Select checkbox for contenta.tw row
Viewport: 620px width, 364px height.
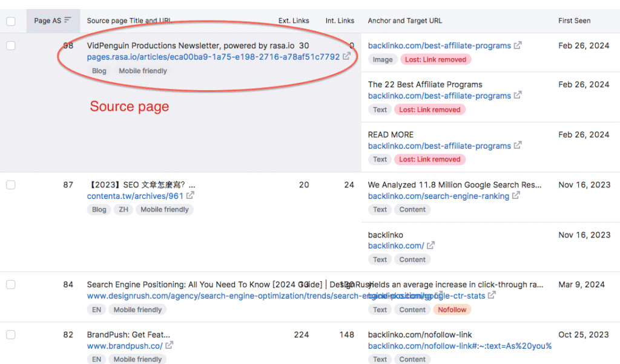[x=11, y=185]
